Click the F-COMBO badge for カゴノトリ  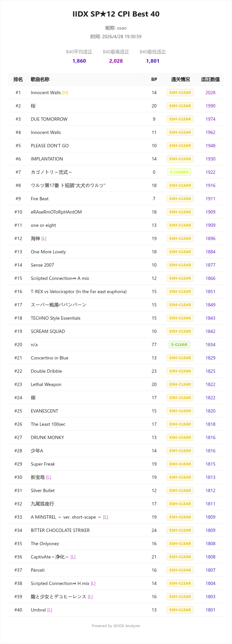pos(179,172)
